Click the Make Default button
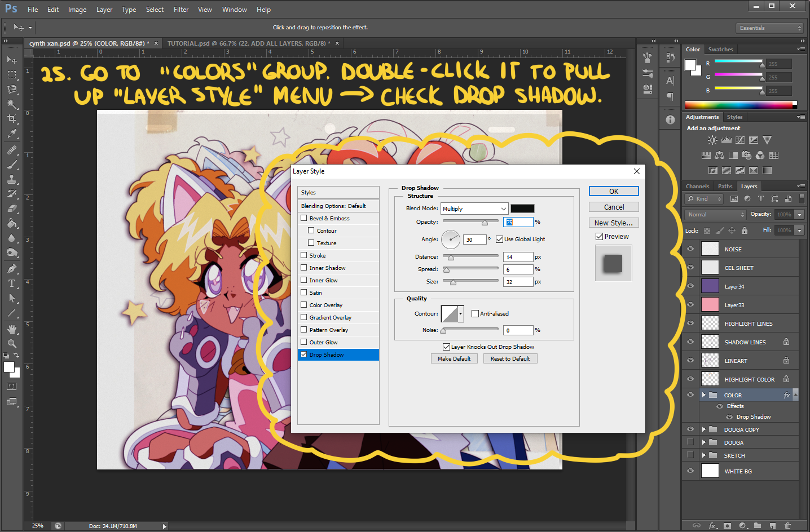 point(454,358)
